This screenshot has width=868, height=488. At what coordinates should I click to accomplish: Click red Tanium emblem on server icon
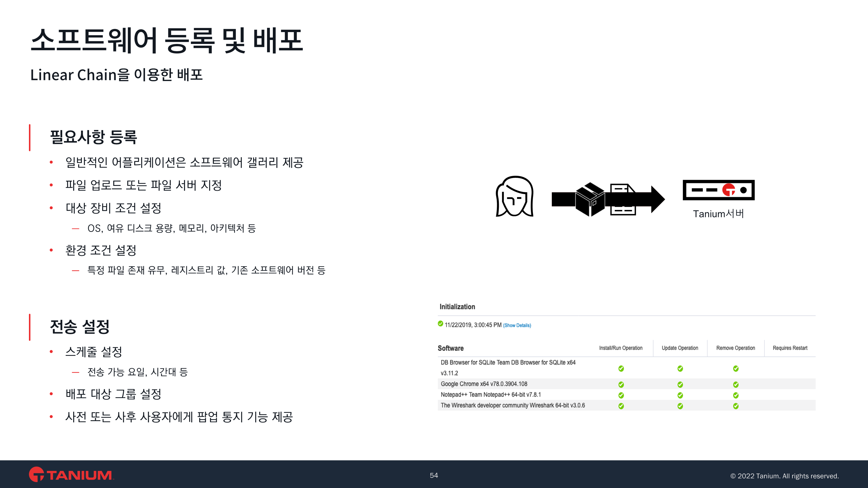(x=729, y=190)
